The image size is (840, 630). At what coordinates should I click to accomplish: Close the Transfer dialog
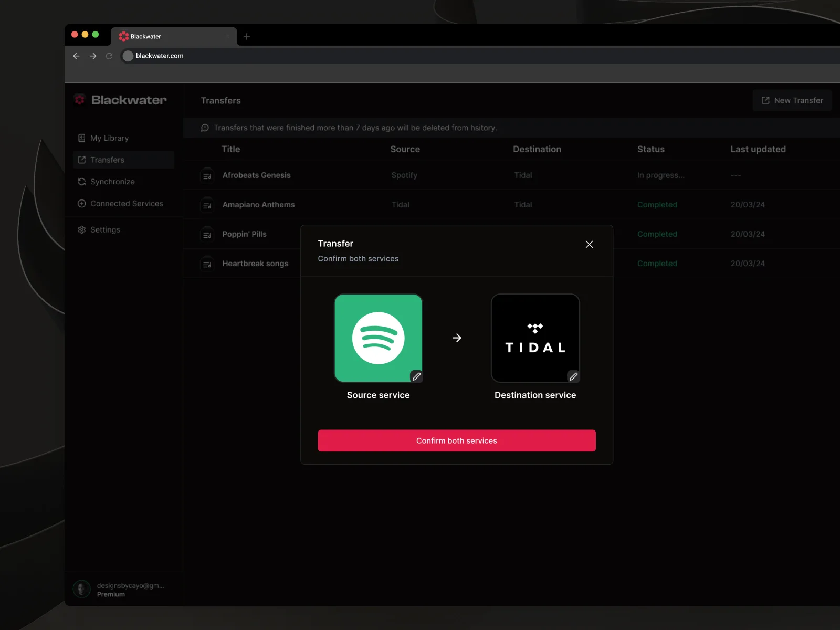click(589, 244)
